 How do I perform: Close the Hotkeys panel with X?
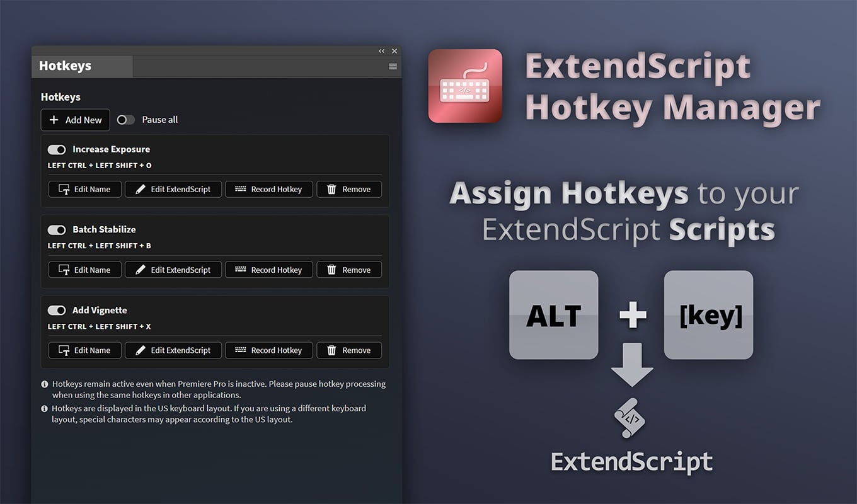[x=394, y=51]
